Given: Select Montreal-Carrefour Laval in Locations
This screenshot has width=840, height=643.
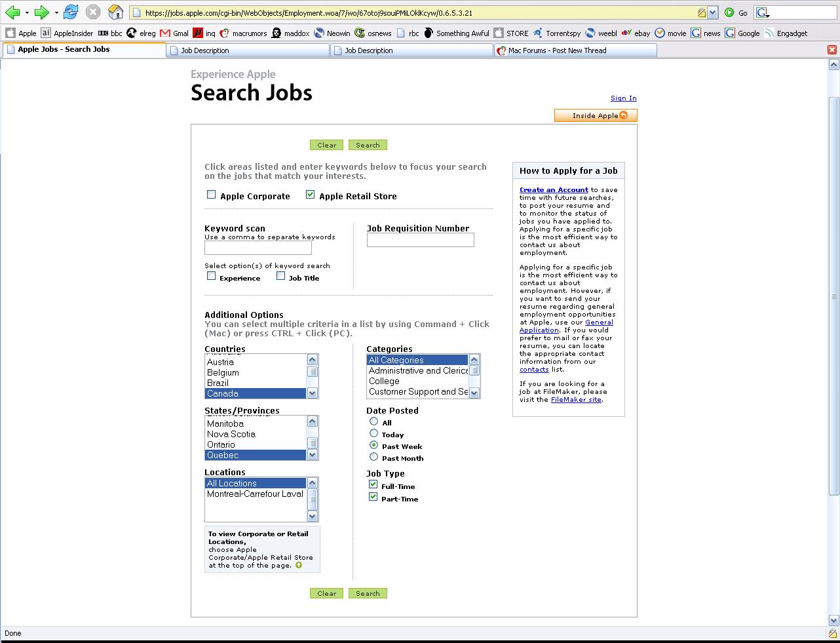Looking at the screenshot, I should pyautogui.click(x=256, y=494).
